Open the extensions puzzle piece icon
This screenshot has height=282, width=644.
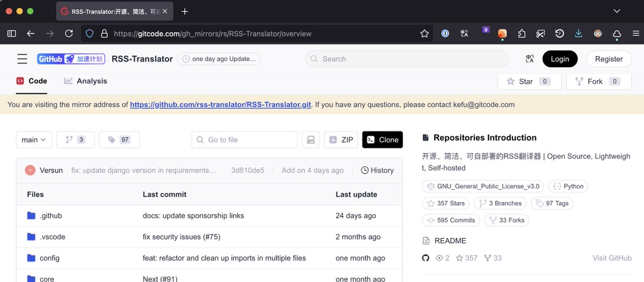coord(522,33)
